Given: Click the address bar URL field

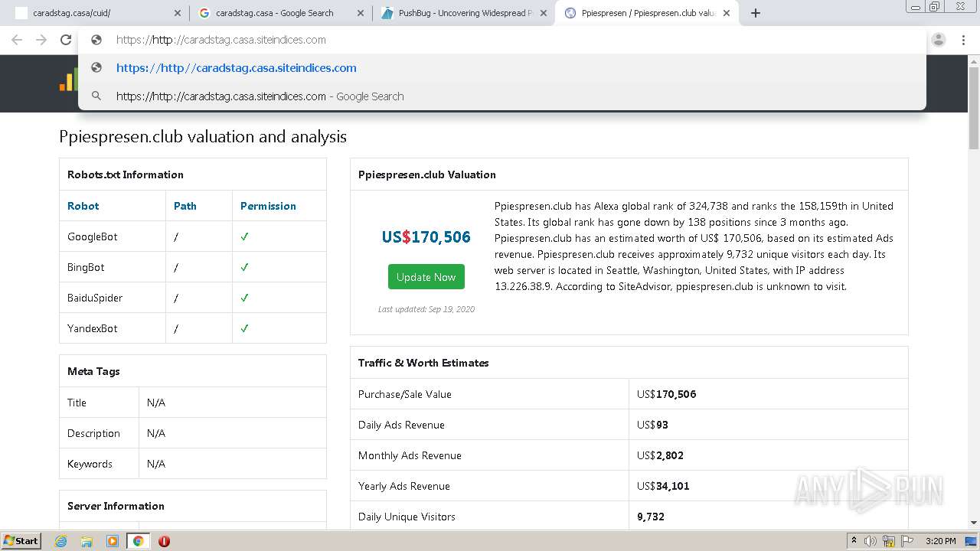Looking at the screenshot, I should pos(501,40).
